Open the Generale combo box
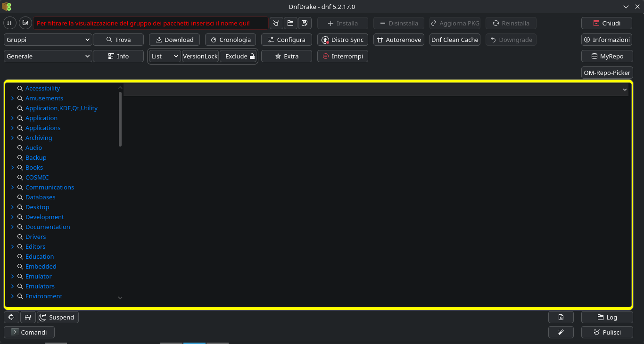 pyautogui.click(x=48, y=56)
